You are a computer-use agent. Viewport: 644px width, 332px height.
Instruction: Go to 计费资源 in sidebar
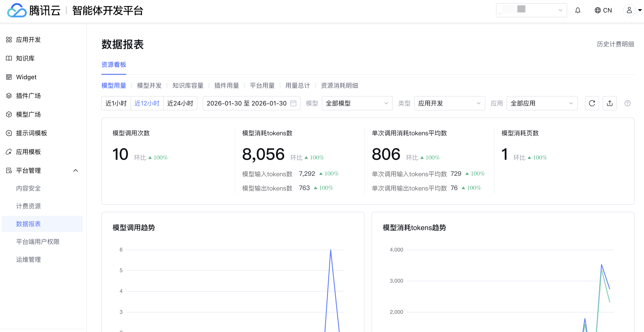click(x=28, y=206)
